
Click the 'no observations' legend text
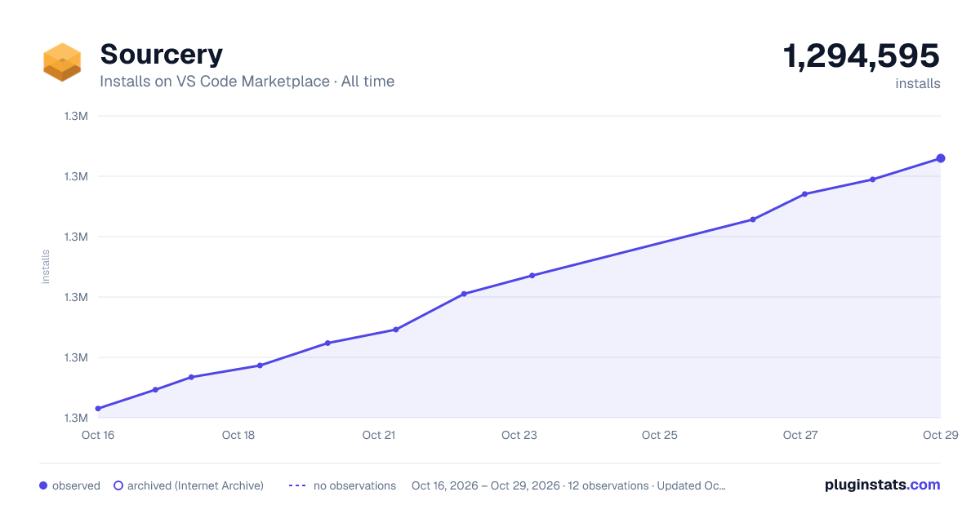354,485
